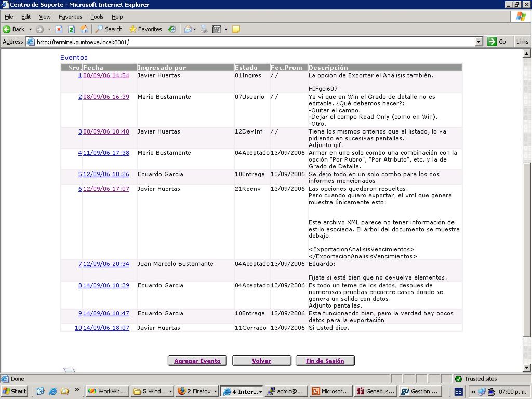Click the ES language indicator in the tray

(x=458, y=392)
